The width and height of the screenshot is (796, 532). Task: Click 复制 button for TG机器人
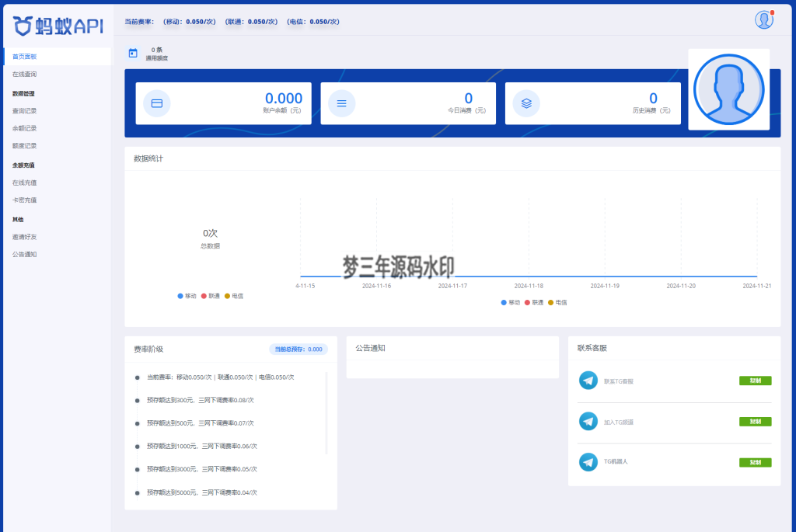(x=755, y=463)
